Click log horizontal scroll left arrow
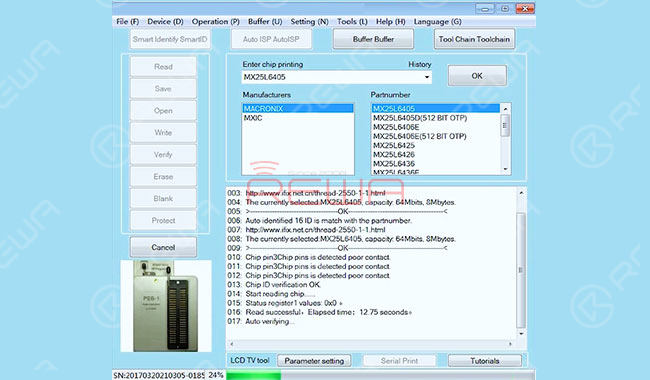This screenshot has height=380, width=650. tap(231, 344)
